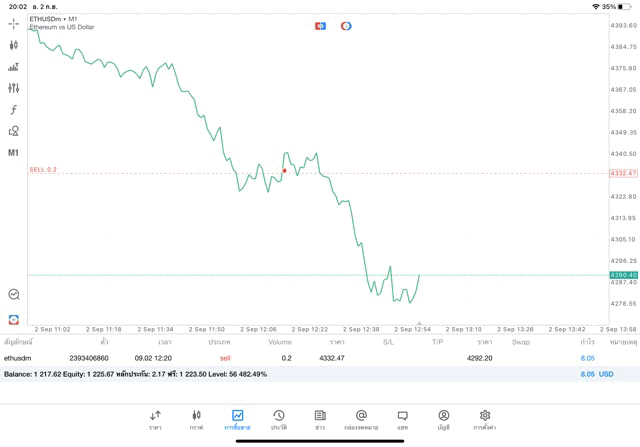This screenshot has width=640, height=447.
Task: Open chart settings sliders icon
Action: coord(13,88)
